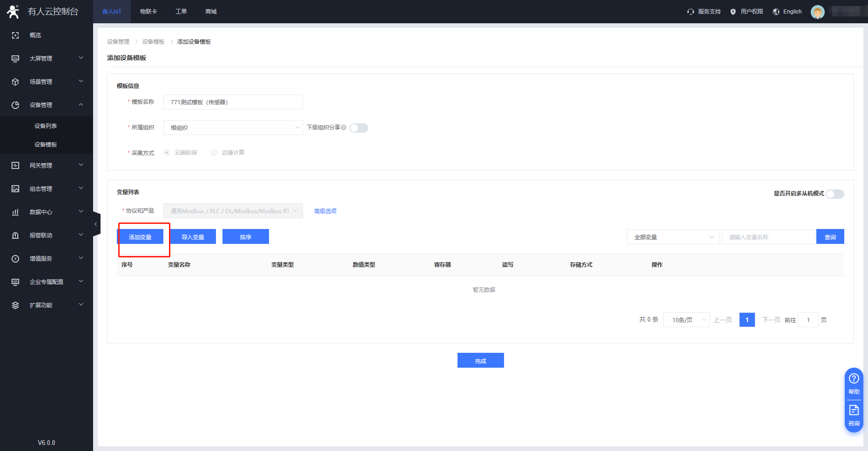Click the 添加变量 button

(140, 237)
